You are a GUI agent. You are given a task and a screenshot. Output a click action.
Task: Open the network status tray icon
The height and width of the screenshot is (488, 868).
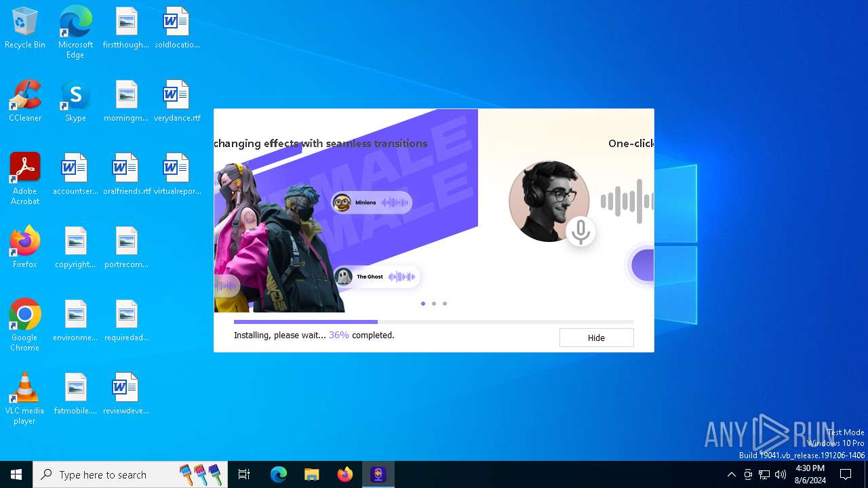(764, 474)
